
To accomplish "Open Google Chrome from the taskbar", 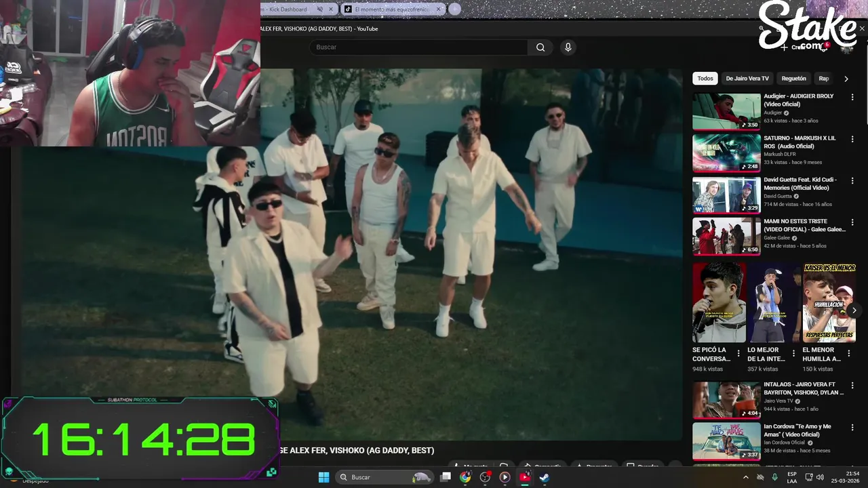I will tap(465, 477).
